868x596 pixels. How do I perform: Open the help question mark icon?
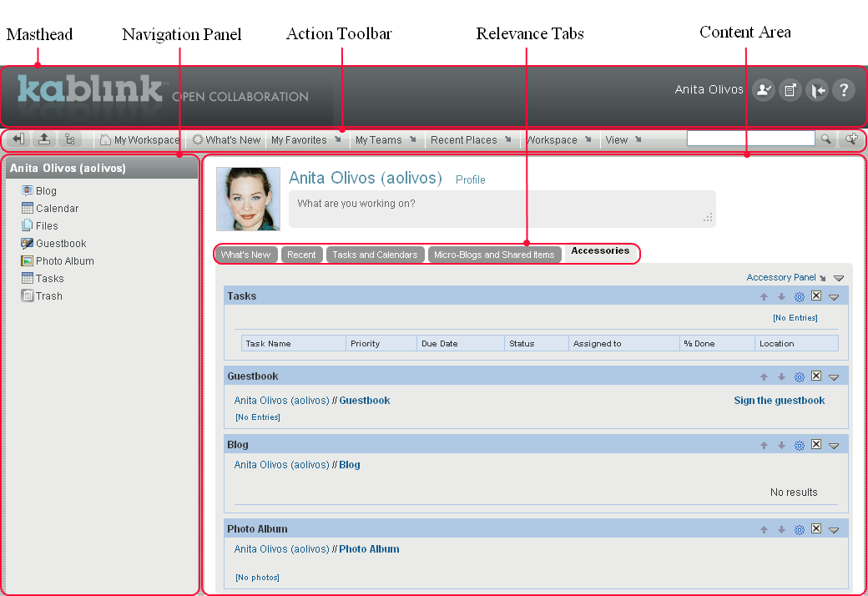pos(844,89)
